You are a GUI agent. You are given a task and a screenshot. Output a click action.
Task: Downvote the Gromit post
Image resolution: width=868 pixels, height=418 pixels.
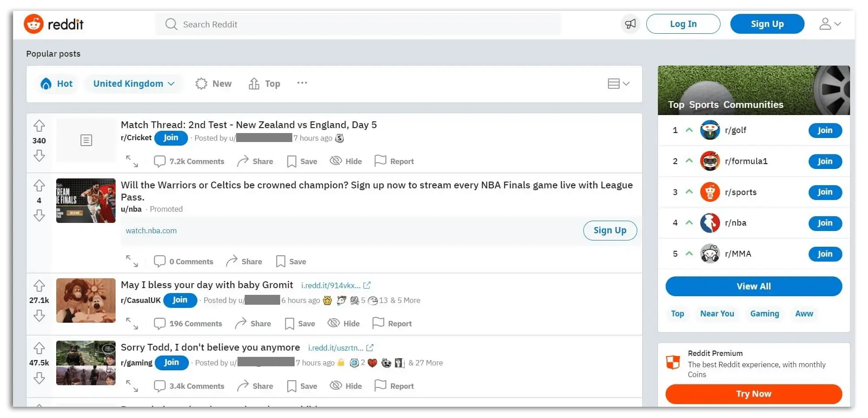[39, 316]
